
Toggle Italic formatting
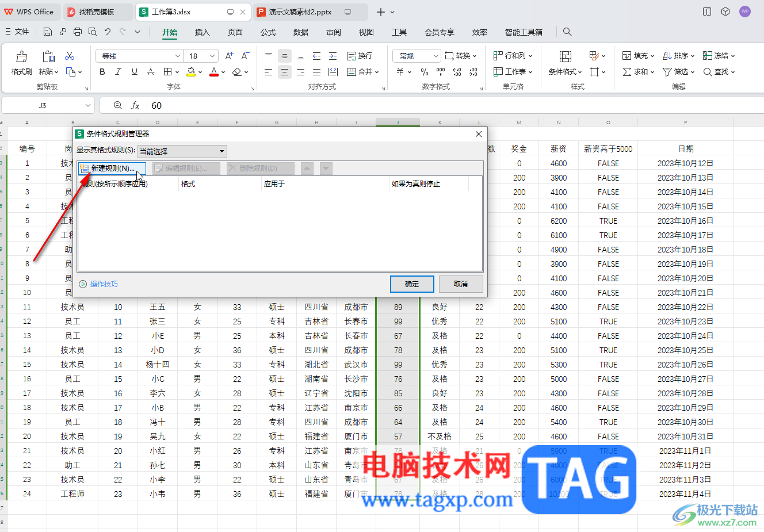(119, 72)
